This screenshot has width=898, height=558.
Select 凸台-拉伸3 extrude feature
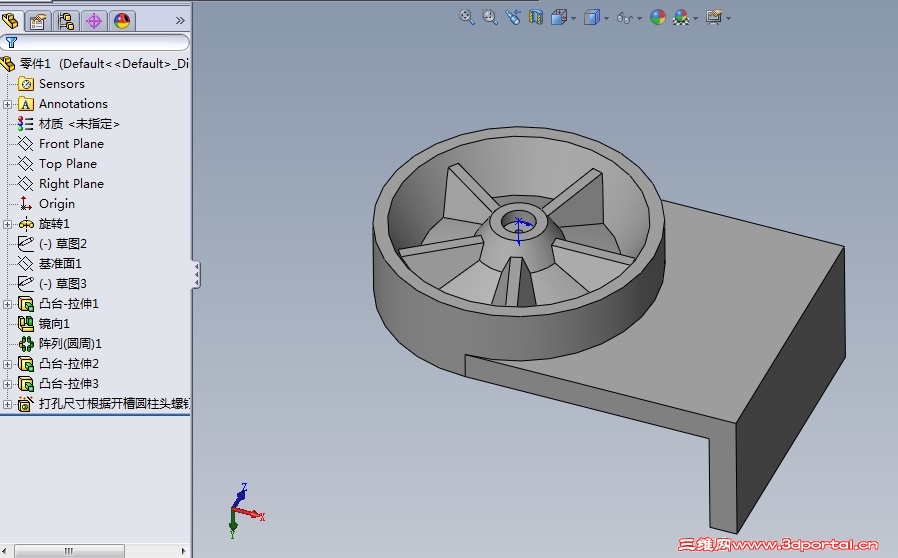point(69,384)
